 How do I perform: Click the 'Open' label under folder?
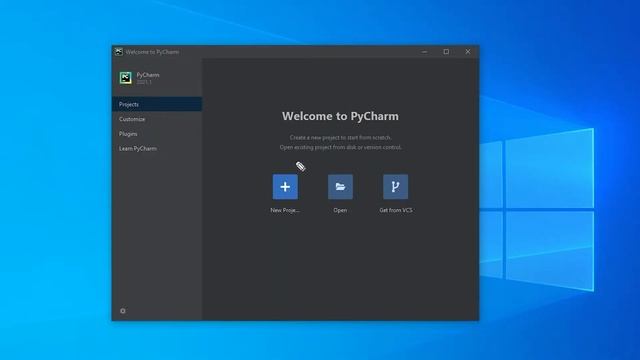tap(340, 210)
